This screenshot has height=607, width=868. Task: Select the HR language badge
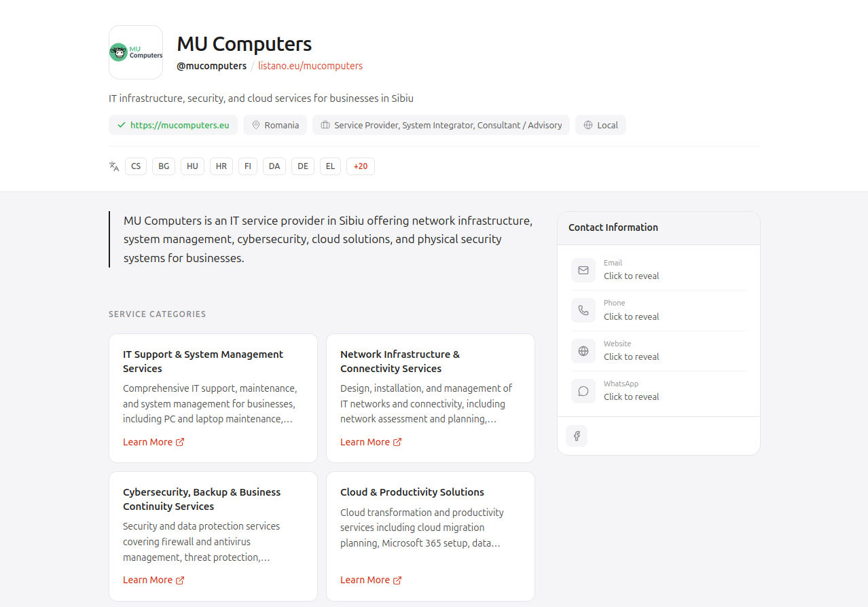tap(221, 166)
